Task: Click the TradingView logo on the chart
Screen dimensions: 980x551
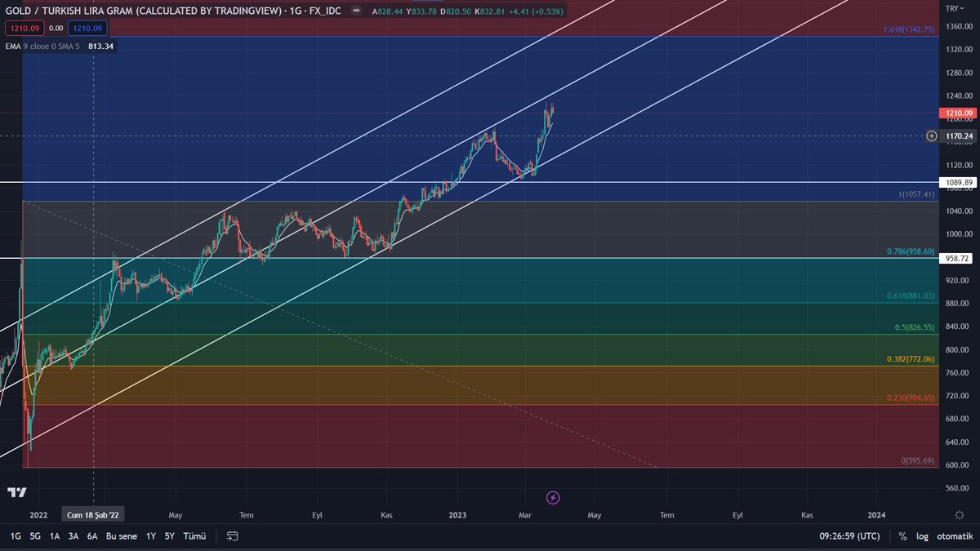Action: (16, 492)
